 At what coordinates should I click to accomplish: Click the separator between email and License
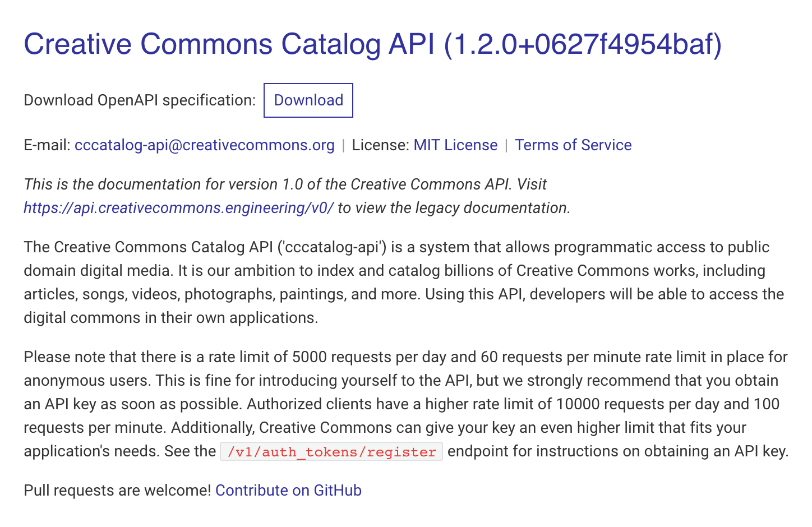(x=343, y=146)
